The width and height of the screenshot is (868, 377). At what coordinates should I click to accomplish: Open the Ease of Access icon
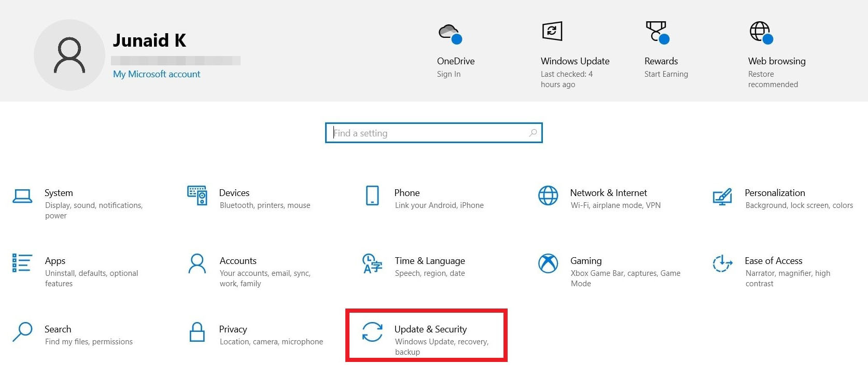(722, 263)
